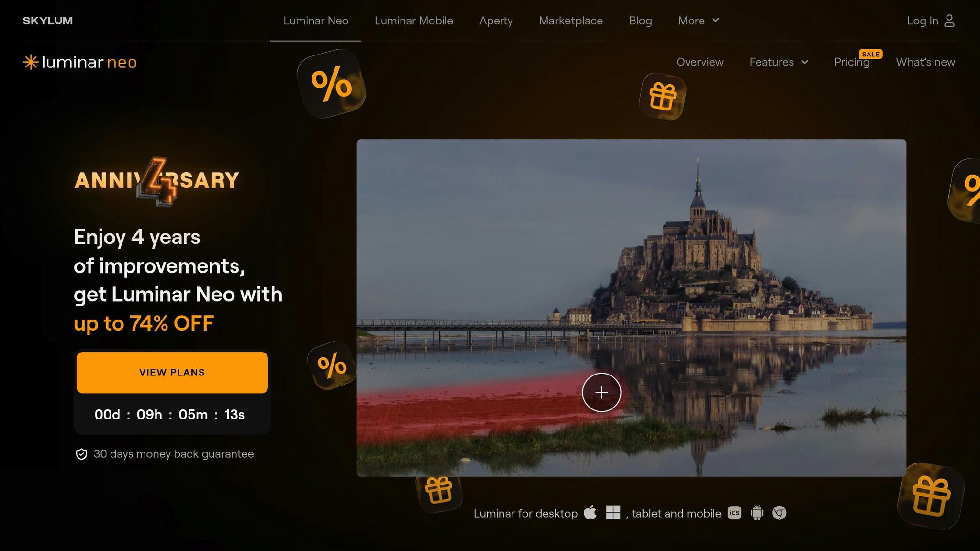Click the Log In user profile icon
Screen dimensions: 980x551
(x=949, y=21)
